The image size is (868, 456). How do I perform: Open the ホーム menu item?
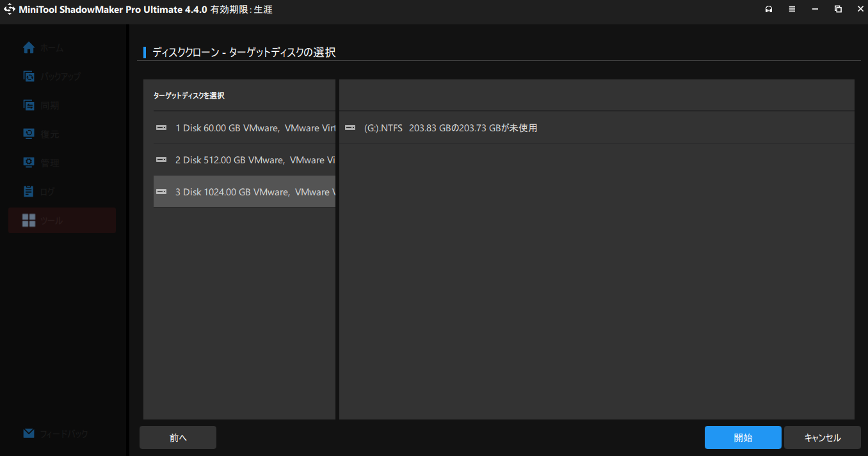[52, 48]
